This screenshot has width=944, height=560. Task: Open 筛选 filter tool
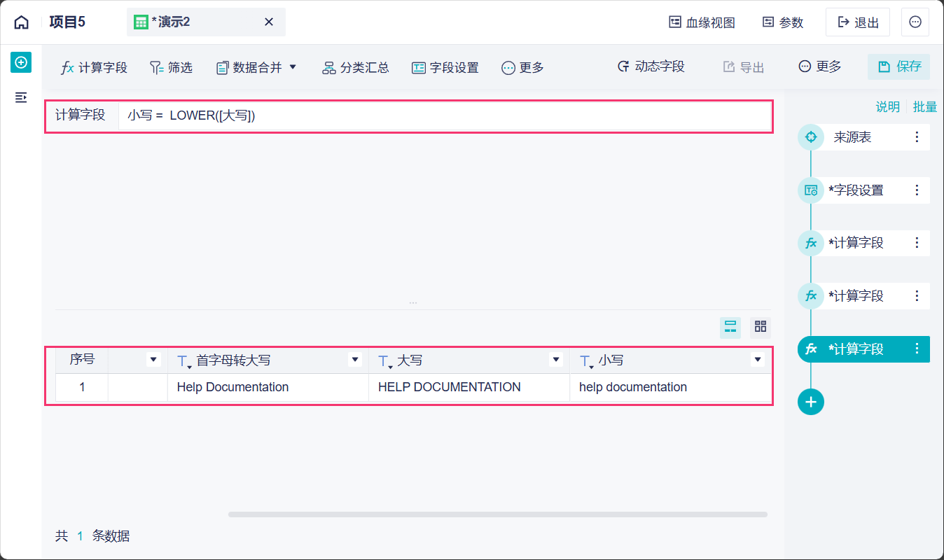pos(171,68)
